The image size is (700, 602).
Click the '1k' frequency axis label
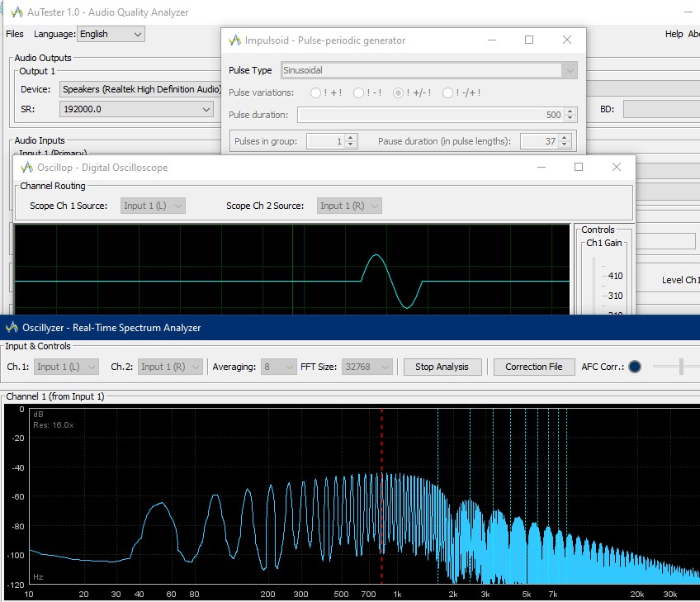click(397, 594)
